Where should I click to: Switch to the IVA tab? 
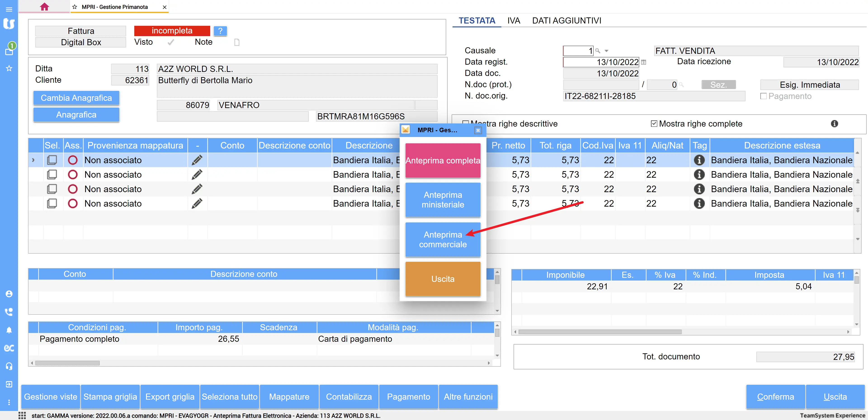tap(514, 21)
